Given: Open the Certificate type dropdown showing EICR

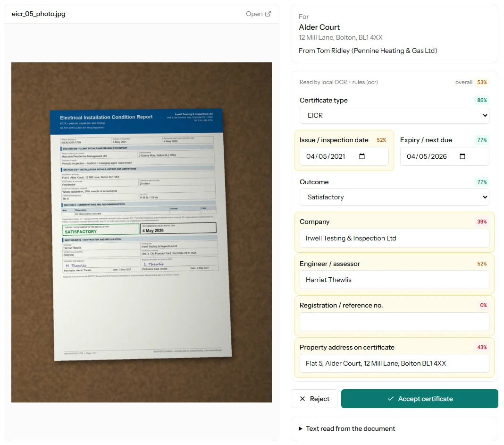Looking at the screenshot, I should click(394, 116).
